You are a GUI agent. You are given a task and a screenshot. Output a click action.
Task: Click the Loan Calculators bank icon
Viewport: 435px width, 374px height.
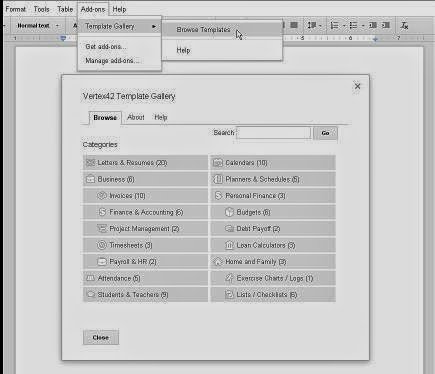point(229,245)
